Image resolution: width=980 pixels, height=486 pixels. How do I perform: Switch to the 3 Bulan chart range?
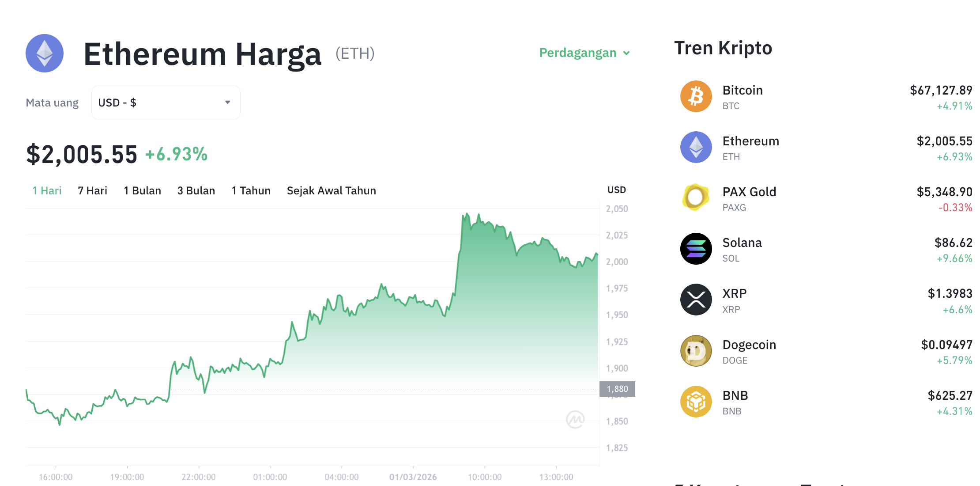[x=196, y=190]
